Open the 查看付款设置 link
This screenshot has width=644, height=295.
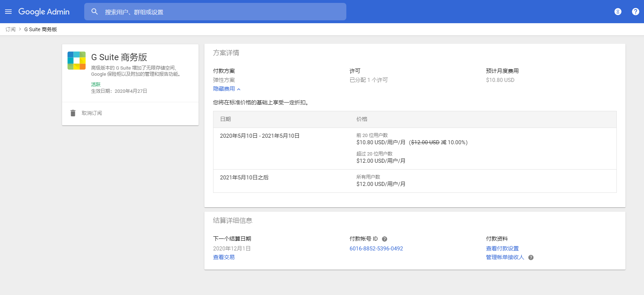tap(502, 249)
